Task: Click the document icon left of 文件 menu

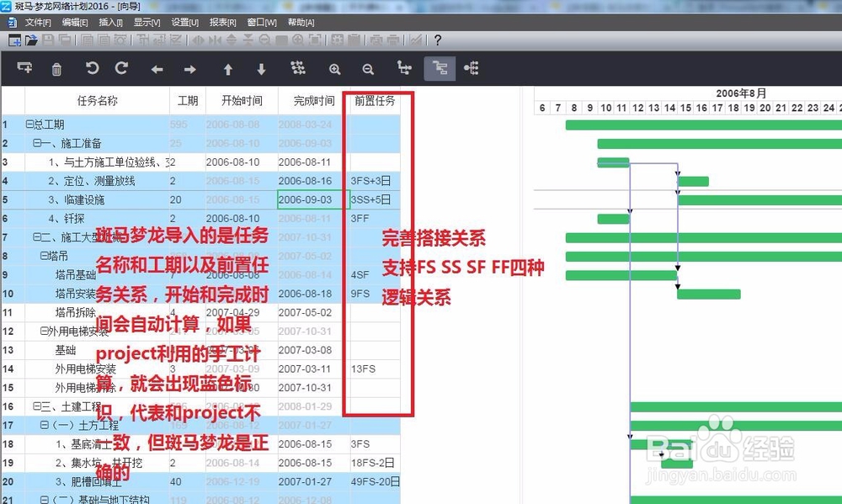Action: point(13,23)
